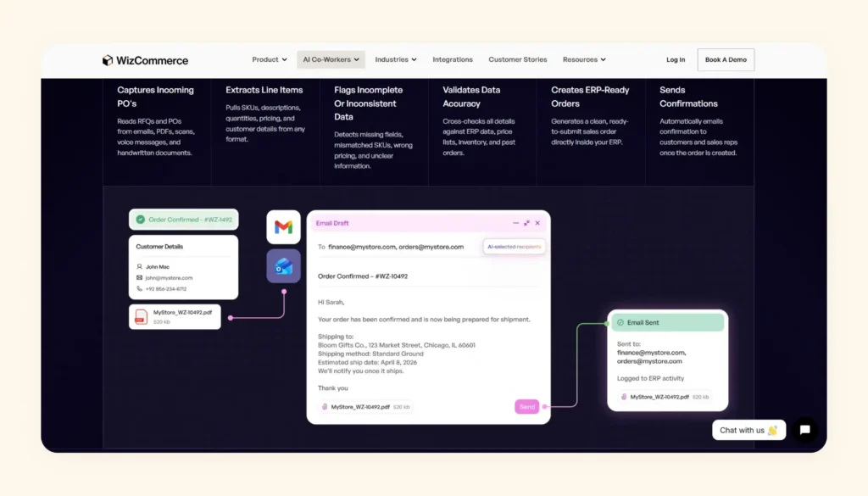Click the subject line Order Confirmed – #WZ-10492
The image size is (868, 496).
(x=363, y=276)
